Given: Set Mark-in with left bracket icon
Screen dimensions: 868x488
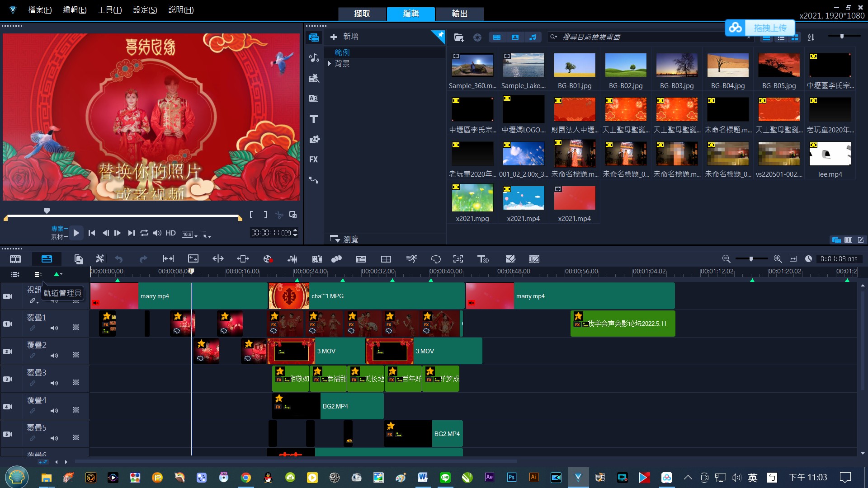Looking at the screenshot, I should click(251, 215).
